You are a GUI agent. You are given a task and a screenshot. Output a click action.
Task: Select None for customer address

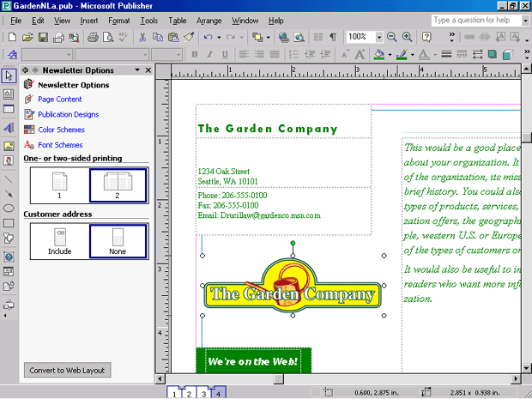(x=118, y=241)
